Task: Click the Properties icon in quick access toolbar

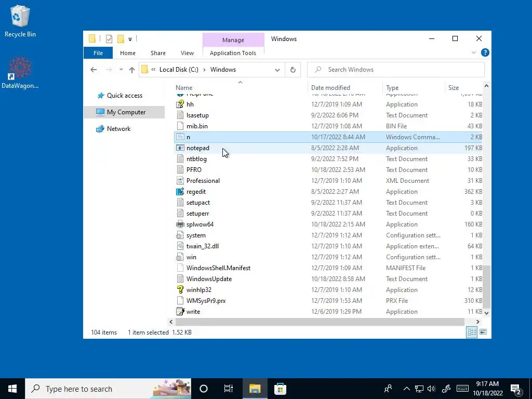Action: 109,39
